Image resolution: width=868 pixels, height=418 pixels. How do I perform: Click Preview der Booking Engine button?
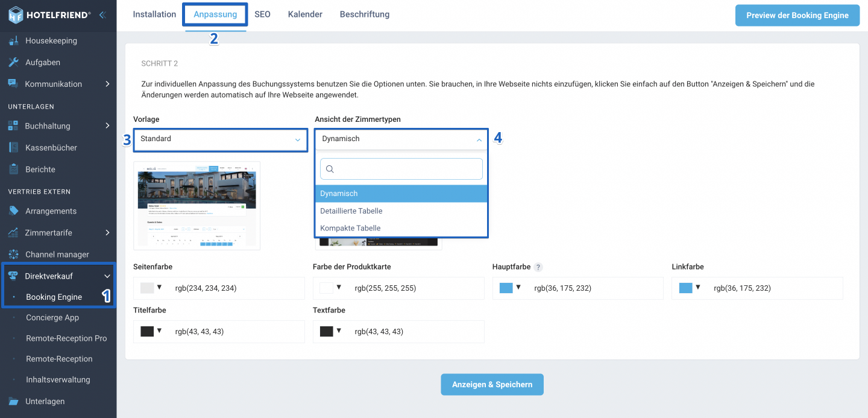pyautogui.click(x=797, y=16)
